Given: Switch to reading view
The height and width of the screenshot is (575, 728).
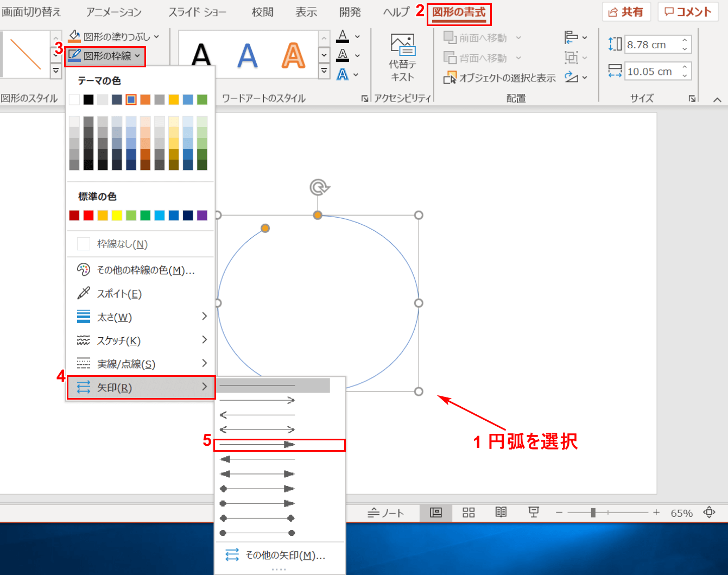Looking at the screenshot, I should [501, 513].
